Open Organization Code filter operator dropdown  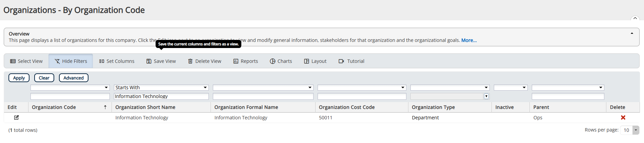point(70,88)
